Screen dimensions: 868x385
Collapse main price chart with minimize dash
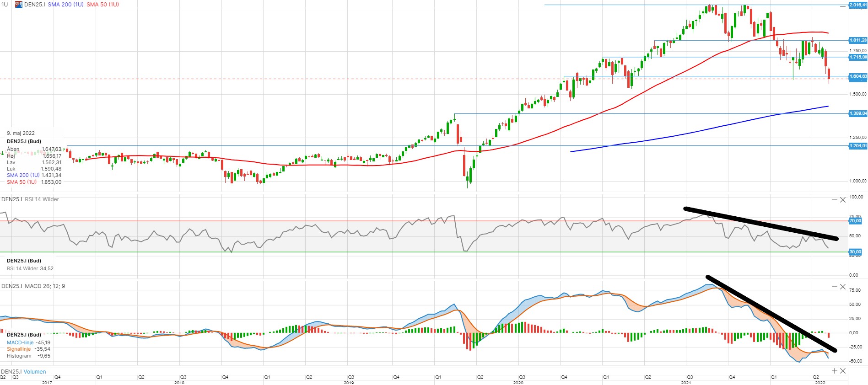point(843,6)
